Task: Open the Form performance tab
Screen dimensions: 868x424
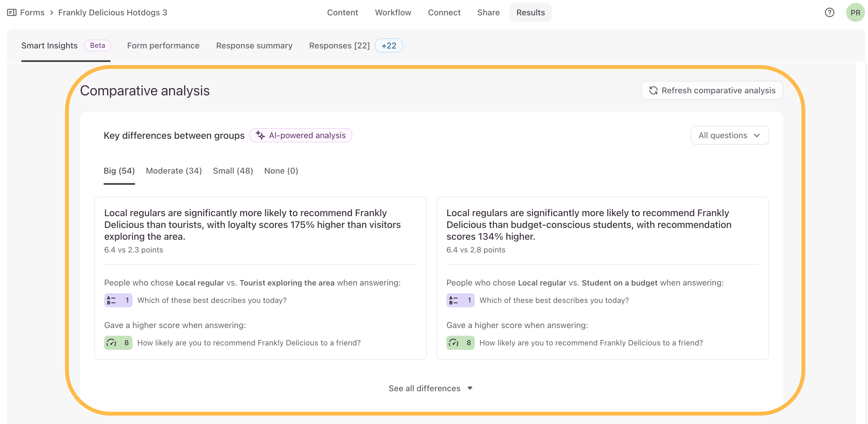Action: (x=163, y=45)
